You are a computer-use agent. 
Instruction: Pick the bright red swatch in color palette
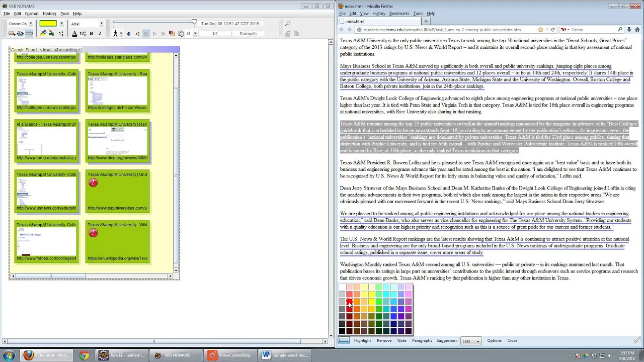click(x=349, y=302)
